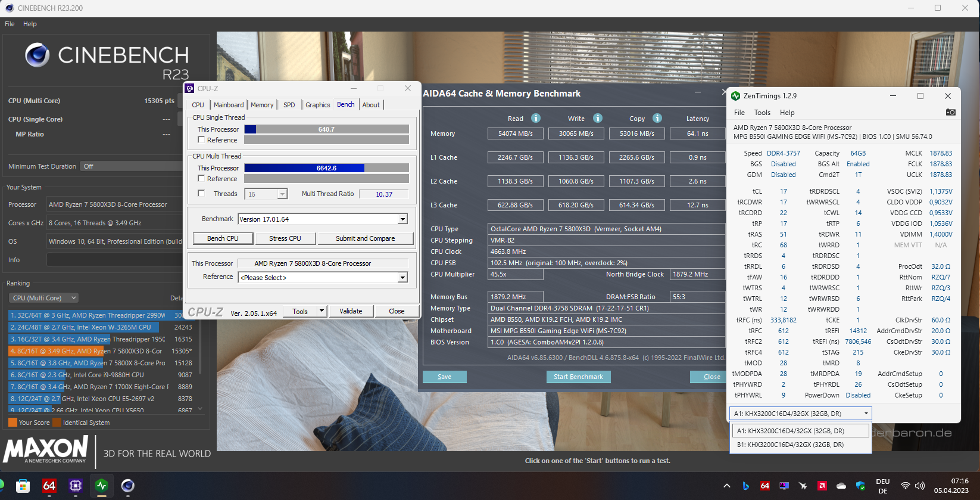Open the Tools dropdown arrow in CPU-Z
The image size is (980, 500).
(x=322, y=311)
